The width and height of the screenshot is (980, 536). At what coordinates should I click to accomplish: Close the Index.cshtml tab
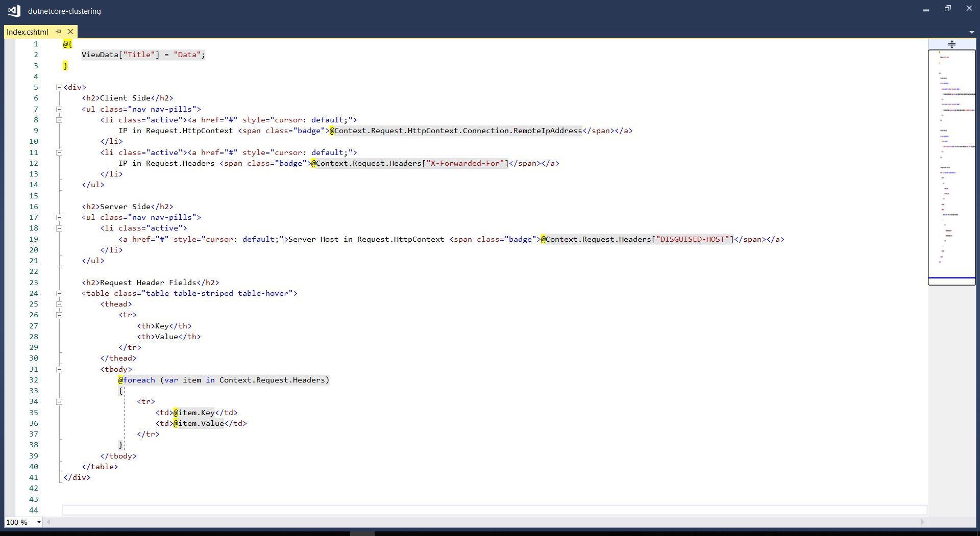[x=70, y=32]
